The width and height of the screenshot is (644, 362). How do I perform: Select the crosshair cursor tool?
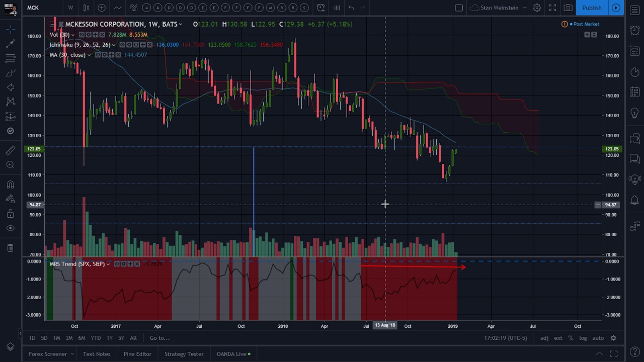pos(10,30)
